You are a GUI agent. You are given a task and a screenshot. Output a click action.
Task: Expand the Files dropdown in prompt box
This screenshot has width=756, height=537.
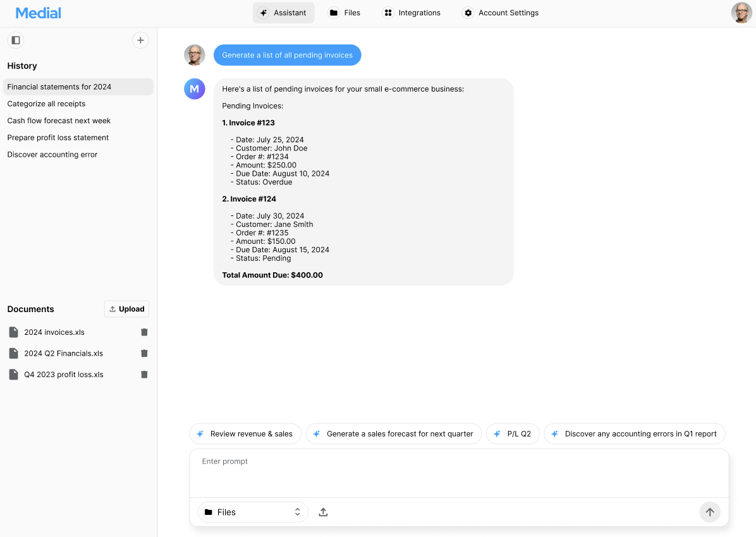click(253, 512)
